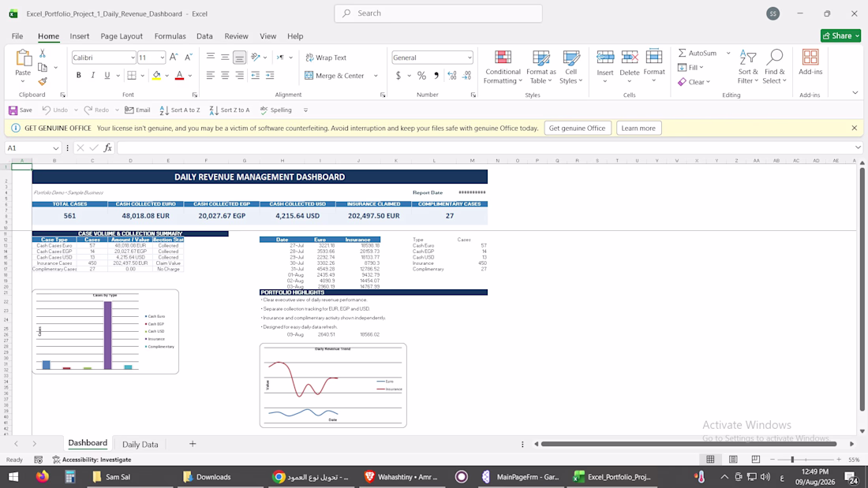Open Conditional Formatting menu
The height and width of the screenshot is (488, 868).
pyautogui.click(x=502, y=66)
